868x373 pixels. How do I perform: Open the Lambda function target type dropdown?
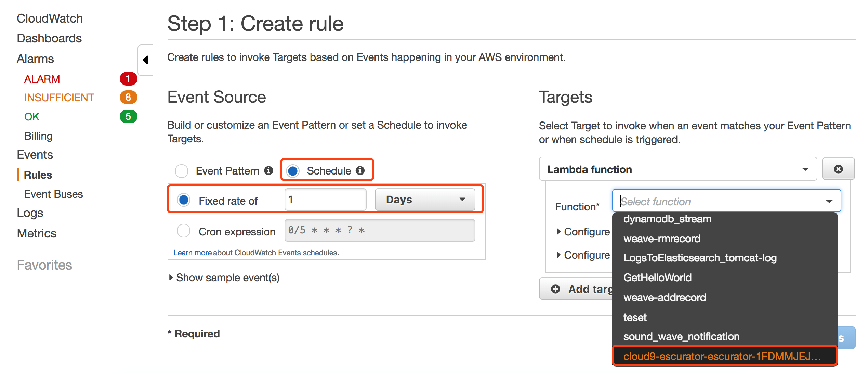pyautogui.click(x=678, y=169)
